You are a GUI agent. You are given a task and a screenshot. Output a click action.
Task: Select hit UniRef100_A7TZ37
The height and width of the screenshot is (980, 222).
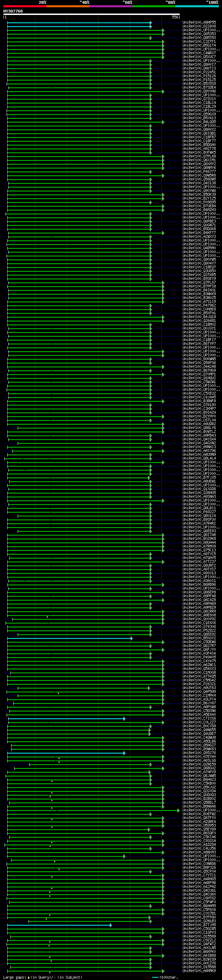pyautogui.click(x=199, y=561)
